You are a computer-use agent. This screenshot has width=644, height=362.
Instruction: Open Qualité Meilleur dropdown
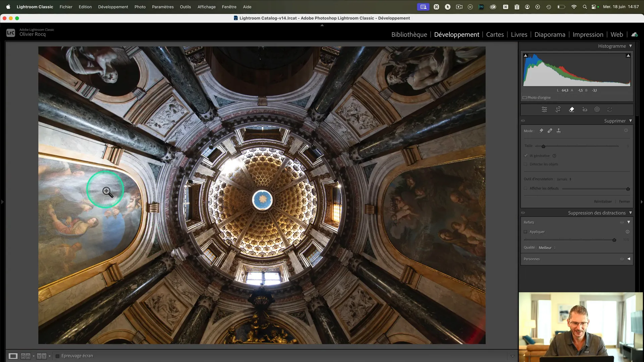(547, 248)
